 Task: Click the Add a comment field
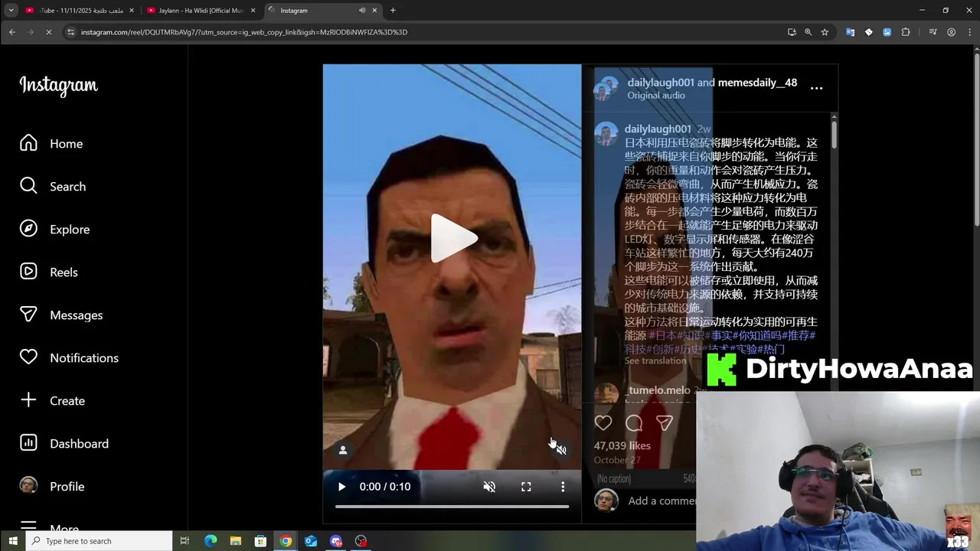(661, 501)
